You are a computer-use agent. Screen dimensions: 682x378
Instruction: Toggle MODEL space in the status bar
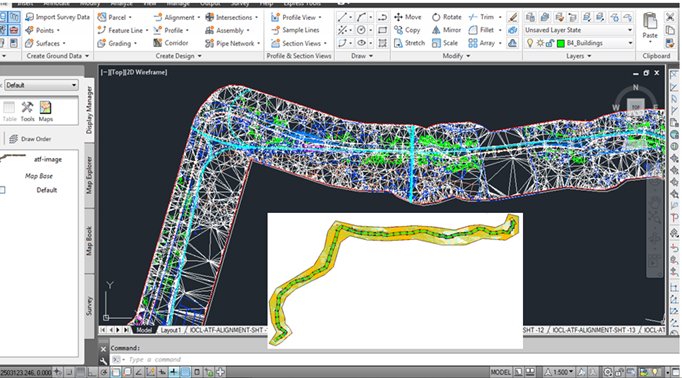tap(501, 372)
